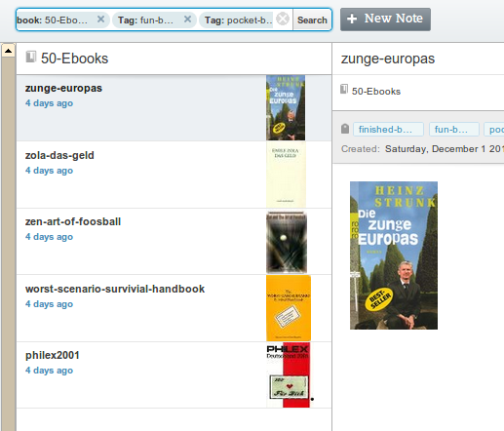Image resolution: width=504 pixels, height=431 pixels.
Task: Create a New Note
Action: [x=385, y=20]
